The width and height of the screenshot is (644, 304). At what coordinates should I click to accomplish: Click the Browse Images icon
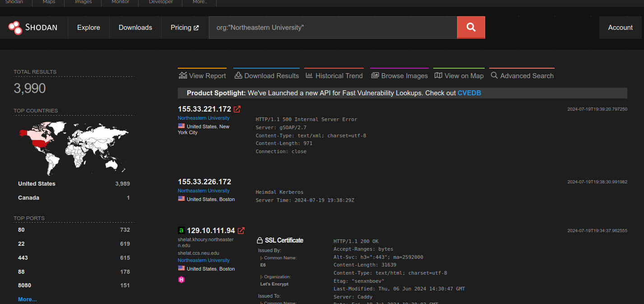click(375, 75)
